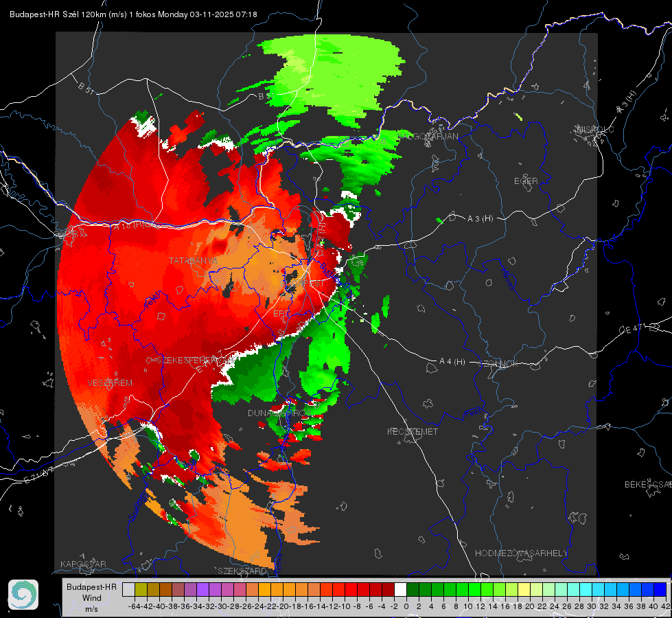Click the grey first legend swatch
The image size is (672, 618).
click(x=128, y=589)
